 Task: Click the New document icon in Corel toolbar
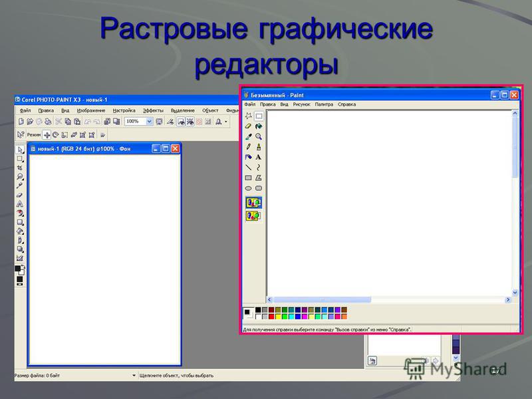[x=21, y=122]
